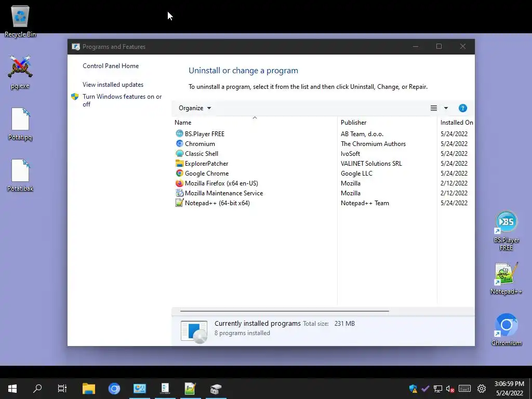Select the Classic Shell program name

(202, 153)
